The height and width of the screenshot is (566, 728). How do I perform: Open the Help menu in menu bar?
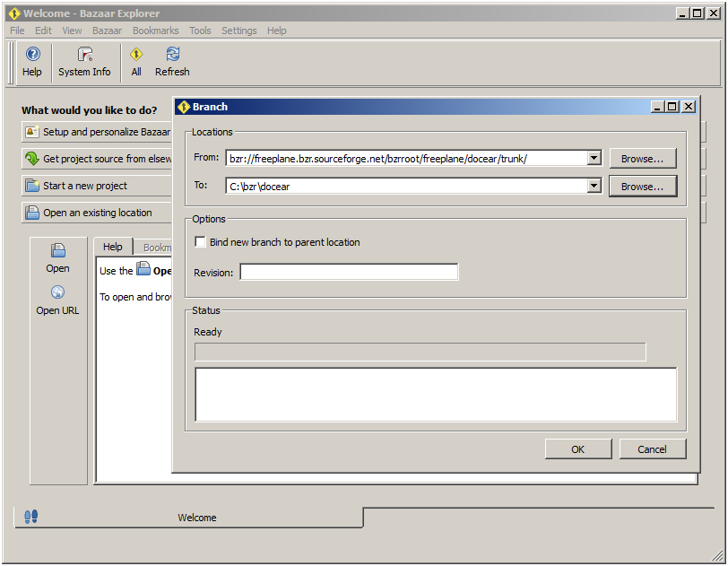pyautogui.click(x=277, y=30)
